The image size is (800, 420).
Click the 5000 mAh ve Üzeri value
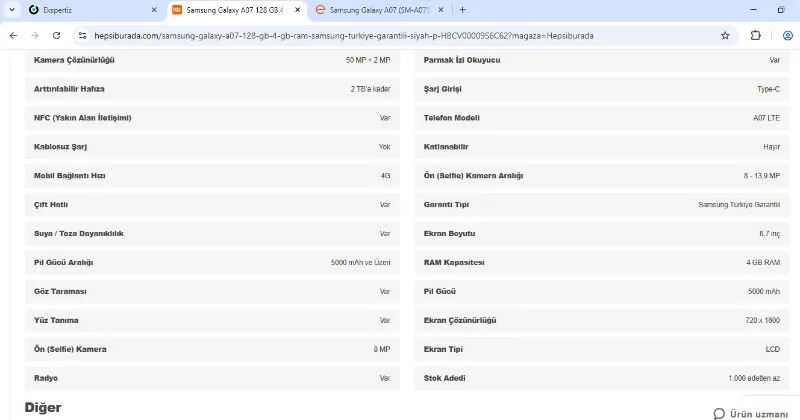[x=361, y=262]
